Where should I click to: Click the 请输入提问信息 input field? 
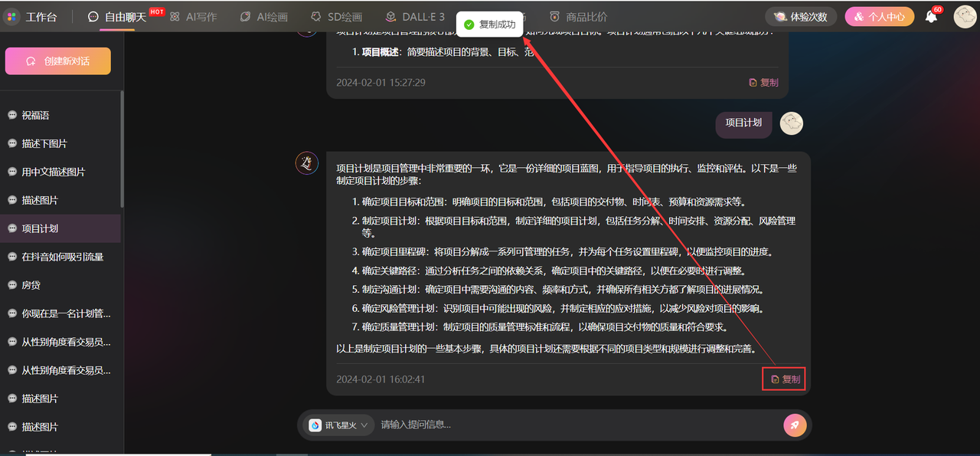click(574, 425)
